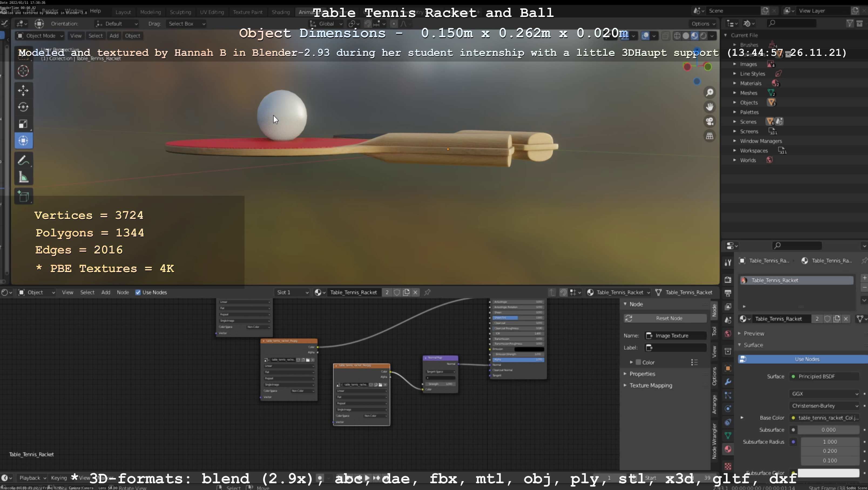Open the Options popover in viewport header
The image size is (868, 490).
click(703, 23)
